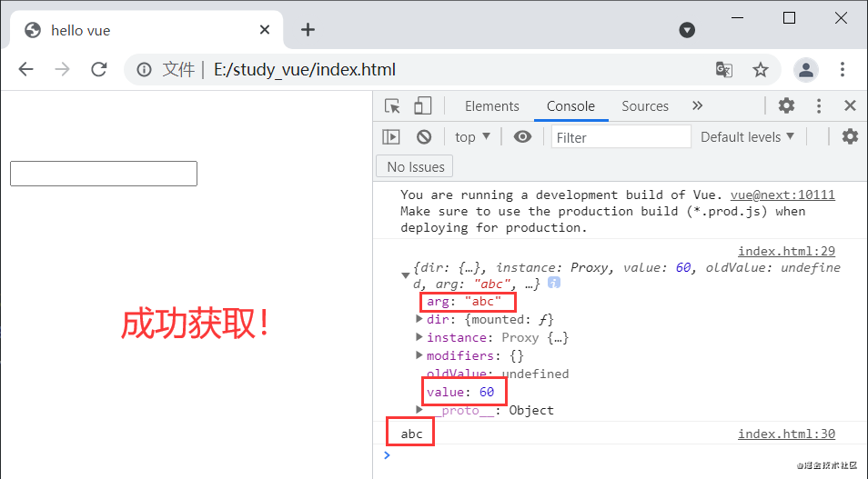868x479 pixels.
Task: Open the Default levels dropdown
Action: 747,136
